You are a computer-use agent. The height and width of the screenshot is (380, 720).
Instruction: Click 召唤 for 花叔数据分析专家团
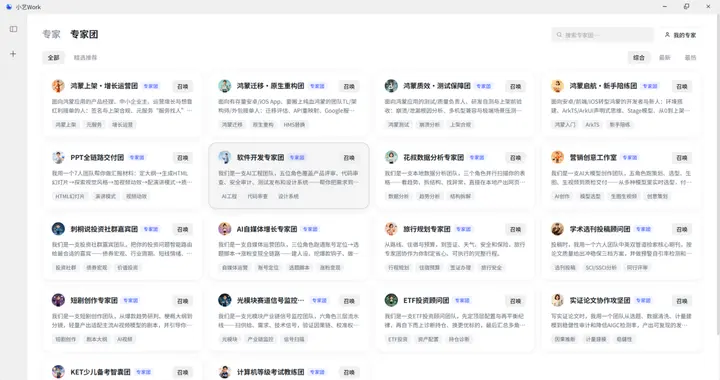pyautogui.click(x=516, y=158)
